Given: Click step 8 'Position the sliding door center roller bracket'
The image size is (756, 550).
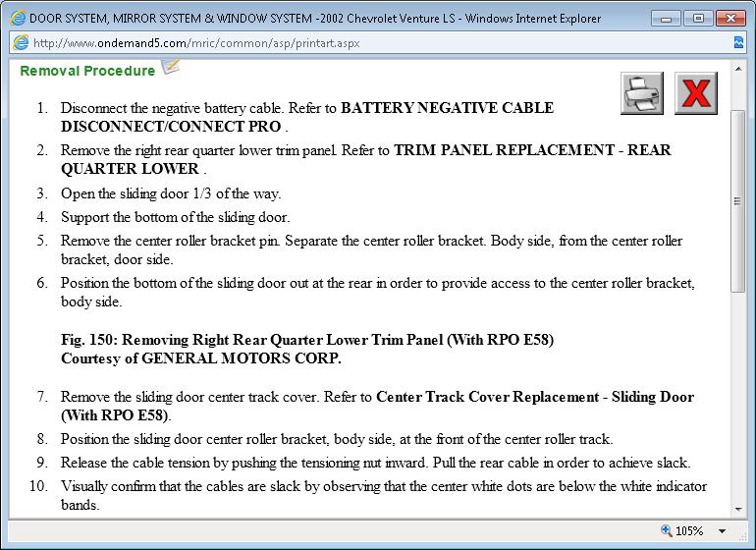Looking at the screenshot, I should 337,439.
